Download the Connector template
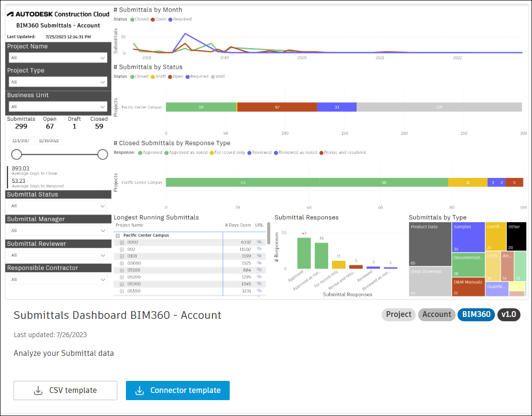This screenshot has width=532, height=416. (178, 390)
